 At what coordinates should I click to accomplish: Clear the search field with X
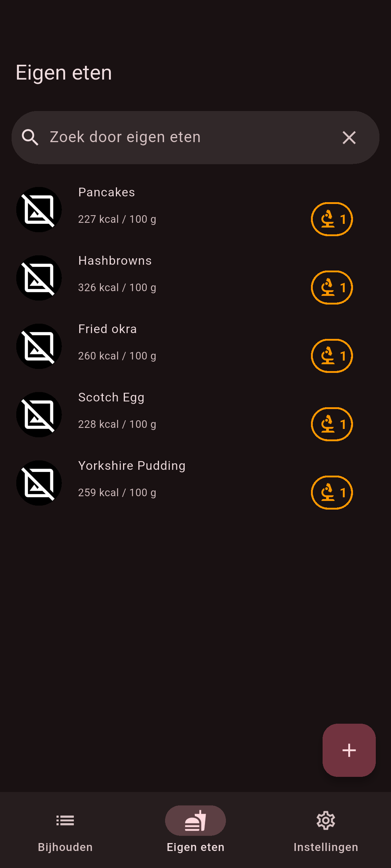[349, 137]
